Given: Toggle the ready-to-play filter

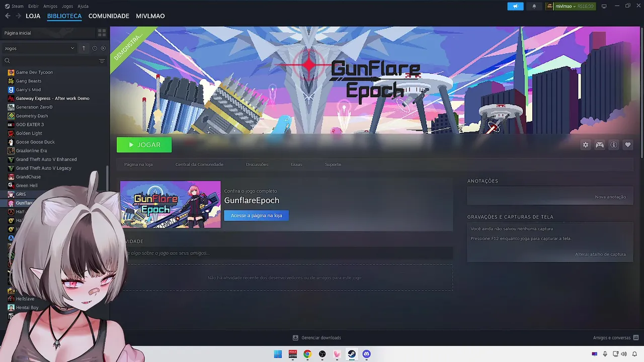Looking at the screenshot, I should click(x=103, y=48).
